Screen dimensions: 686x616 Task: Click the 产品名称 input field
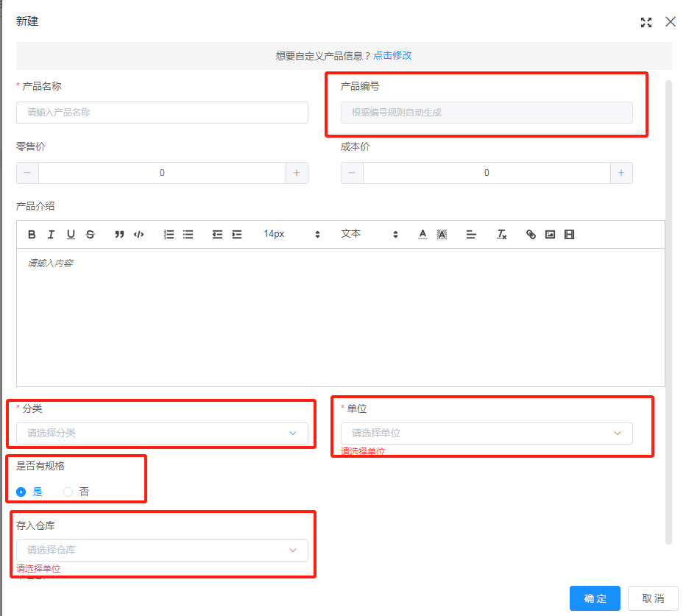(x=162, y=113)
